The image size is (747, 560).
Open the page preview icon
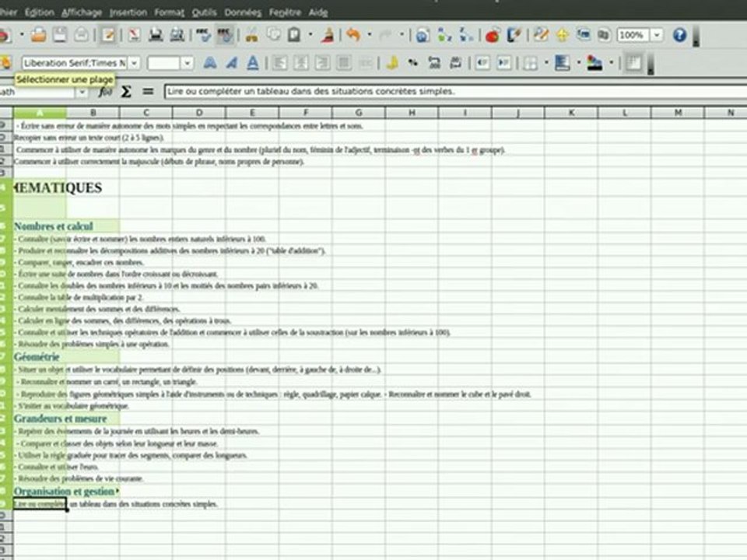(177, 35)
